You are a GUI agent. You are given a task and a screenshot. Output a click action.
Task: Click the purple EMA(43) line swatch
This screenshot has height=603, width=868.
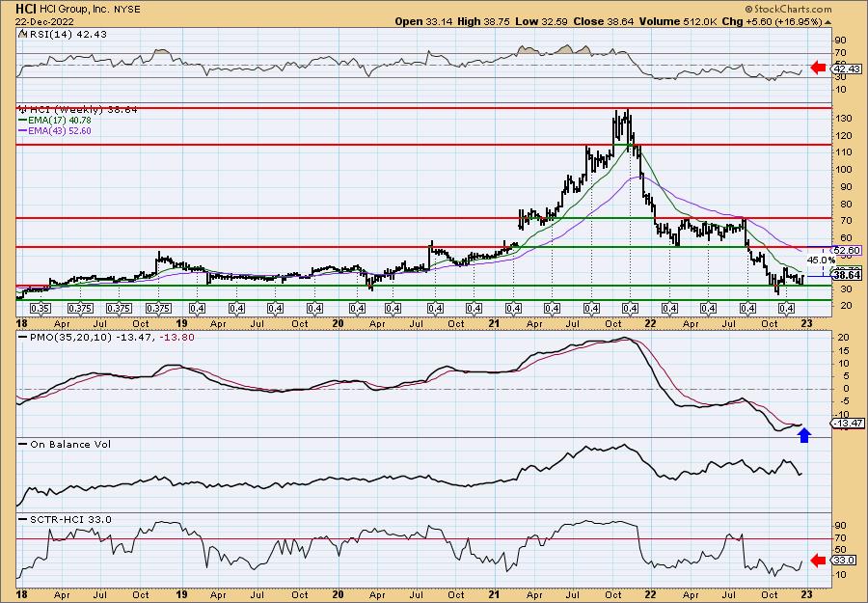click(x=22, y=131)
